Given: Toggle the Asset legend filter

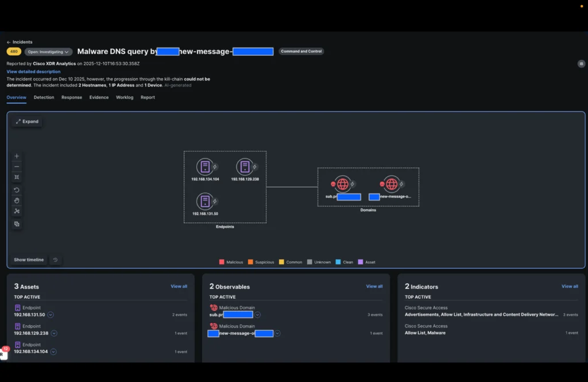Looking at the screenshot, I should tap(361, 262).
